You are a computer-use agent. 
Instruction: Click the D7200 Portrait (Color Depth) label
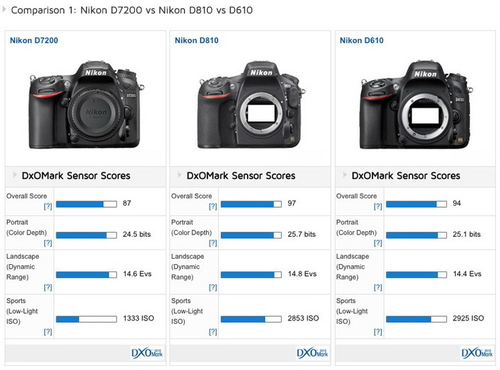[26, 227]
